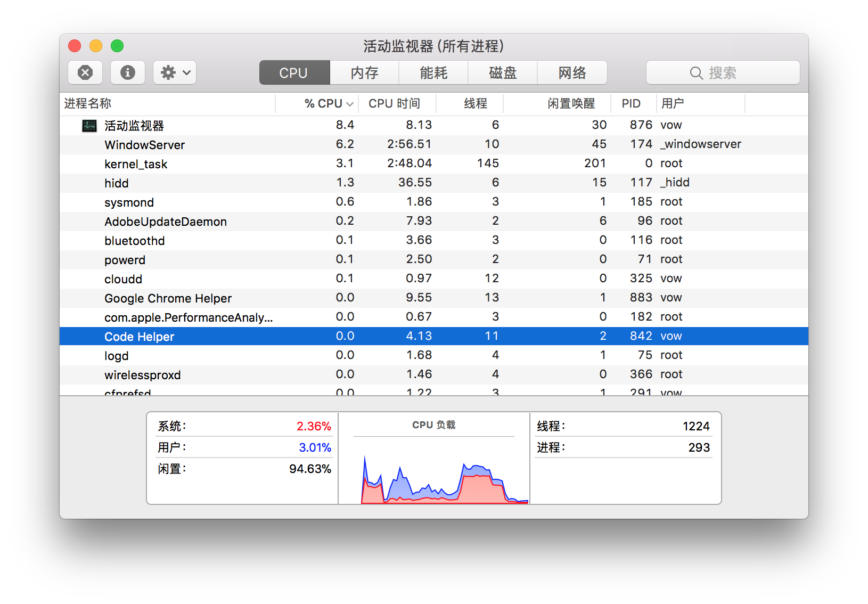Image resolution: width=868 pixels, height=604 pixels.
Task: Select the bluetoothd process row
Action: (x=434, y=240)
